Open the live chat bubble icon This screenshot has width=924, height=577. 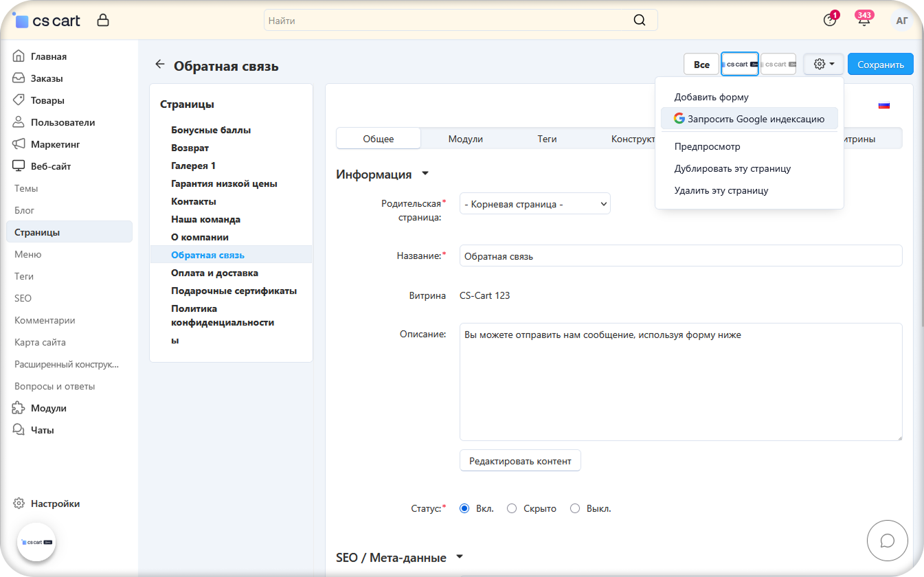[887, 541]
